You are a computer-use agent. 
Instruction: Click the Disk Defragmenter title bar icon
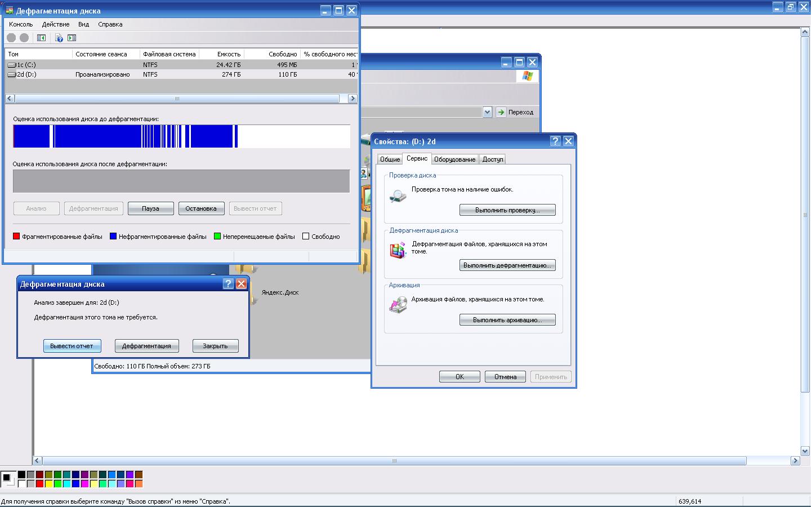click(10, 10)
